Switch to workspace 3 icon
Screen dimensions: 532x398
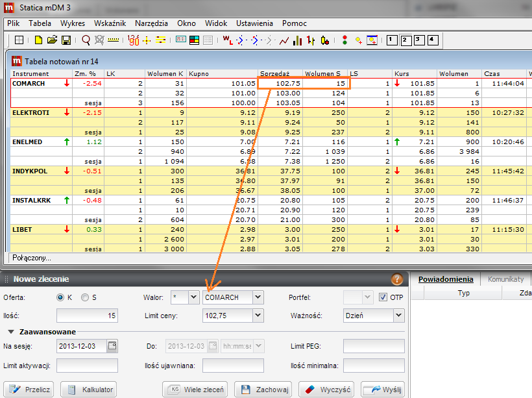pyautogui.click(x=418, y=40)
